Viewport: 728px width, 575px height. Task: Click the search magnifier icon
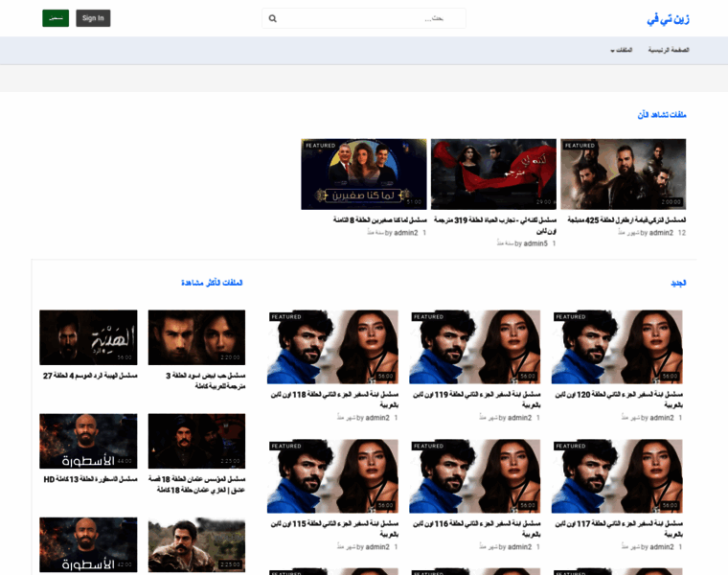pyautogui.click(x=273, y=18)
